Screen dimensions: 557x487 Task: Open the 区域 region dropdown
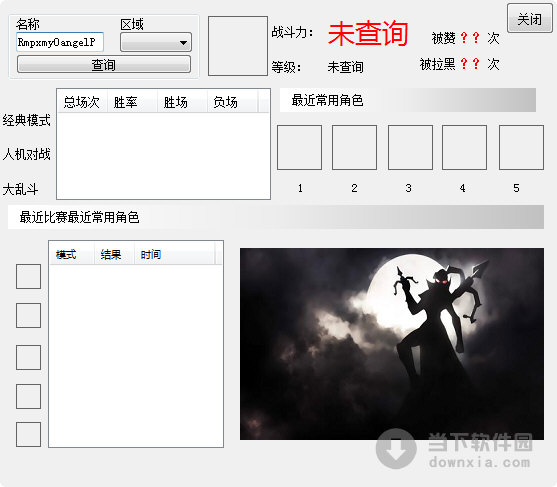(x=156, y=42)
